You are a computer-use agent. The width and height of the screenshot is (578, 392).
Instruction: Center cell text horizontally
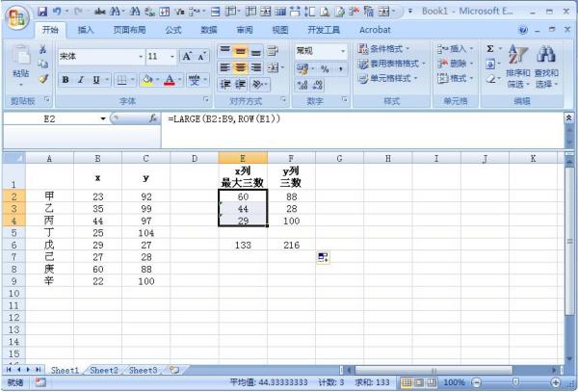(x=240, y=67)
